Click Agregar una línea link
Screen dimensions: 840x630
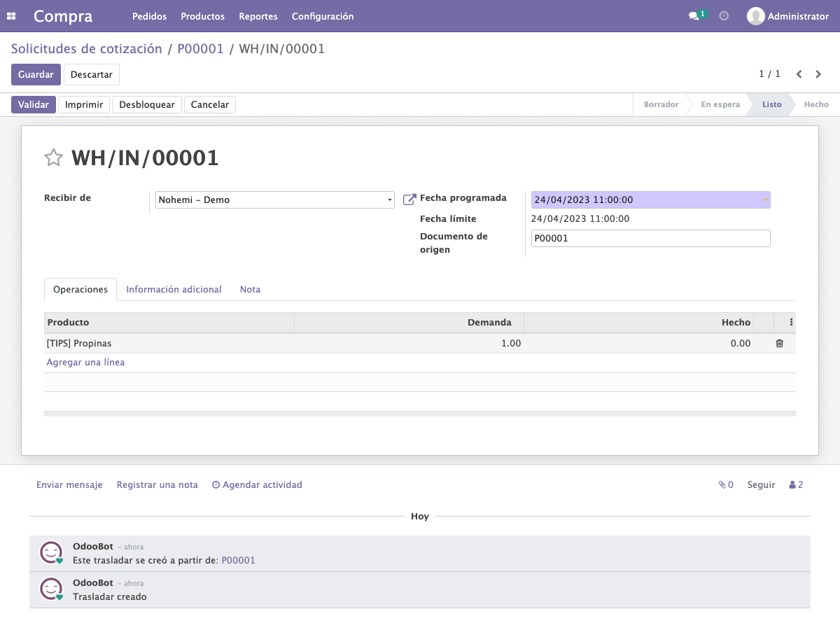coord(85,363)
